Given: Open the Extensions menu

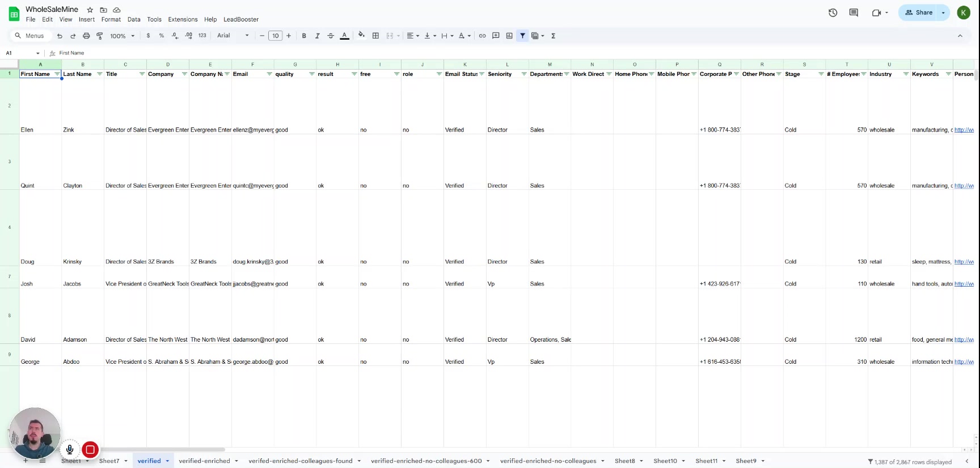Looking at the screenshot, I should point(183,19).
